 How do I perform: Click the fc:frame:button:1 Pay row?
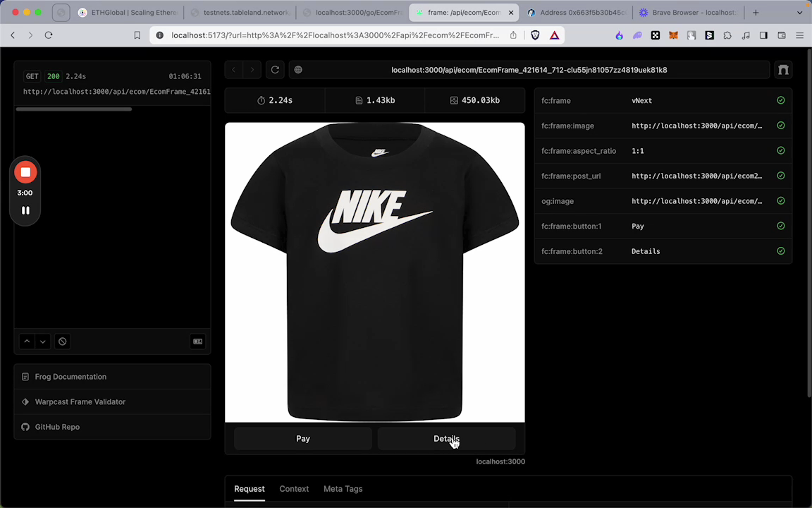point(663,226)
